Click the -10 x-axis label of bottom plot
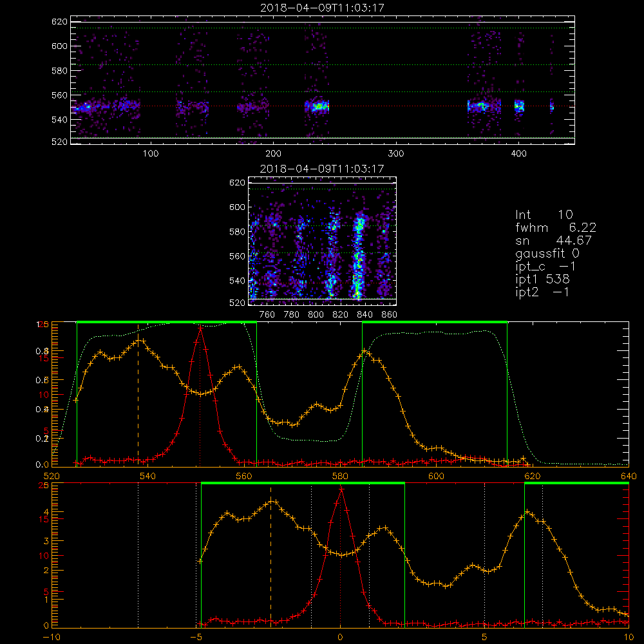 [52, 638]
